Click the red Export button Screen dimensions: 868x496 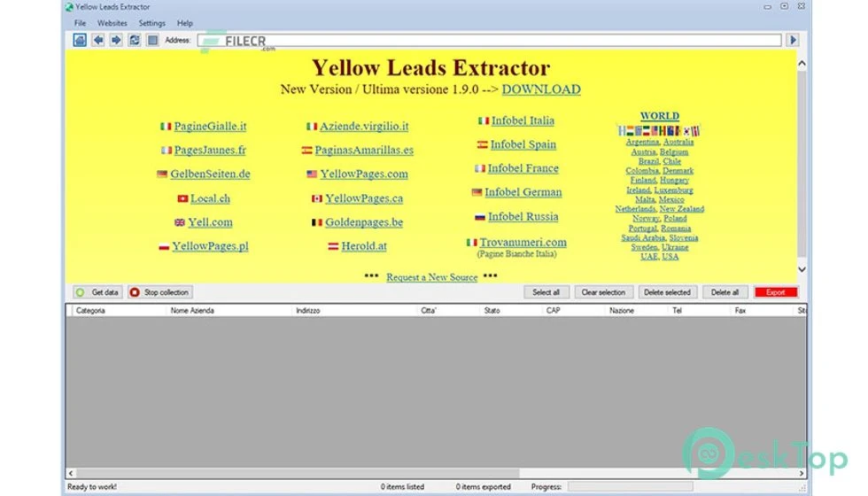point(776,292)
